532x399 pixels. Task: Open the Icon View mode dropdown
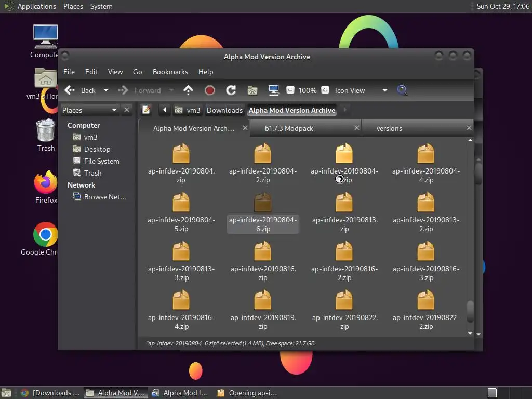click(361, 90)
